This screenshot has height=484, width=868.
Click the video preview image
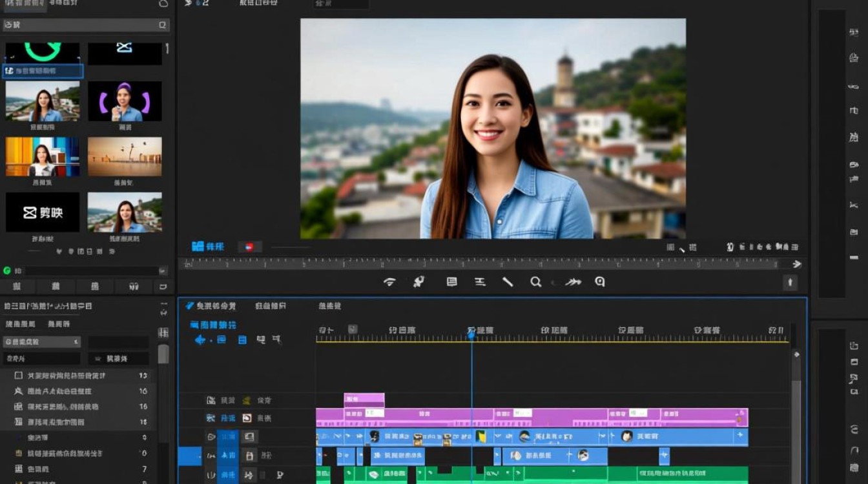[x=493, y=128]
